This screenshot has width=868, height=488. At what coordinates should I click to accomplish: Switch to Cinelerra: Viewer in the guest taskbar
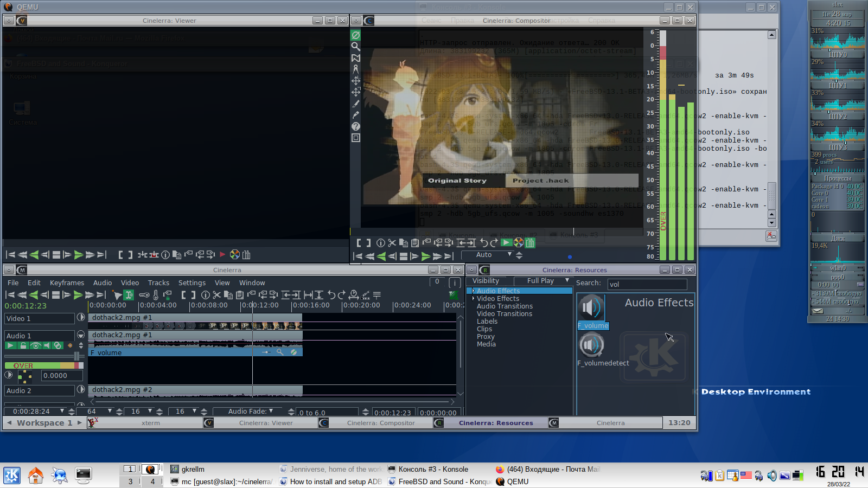point(259,423)
